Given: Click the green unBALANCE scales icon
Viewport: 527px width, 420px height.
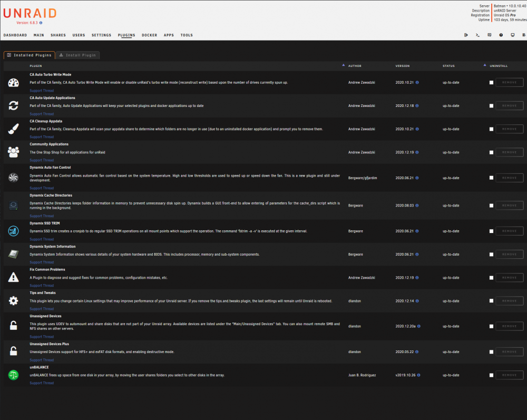Looking at the screenshot, I should 14,375.
